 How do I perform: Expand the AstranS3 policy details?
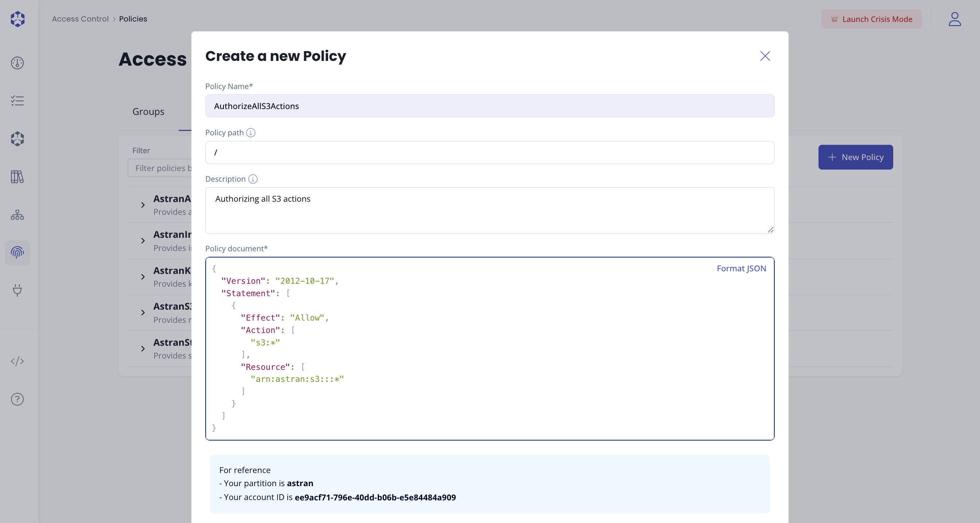(x=143, y=313)
